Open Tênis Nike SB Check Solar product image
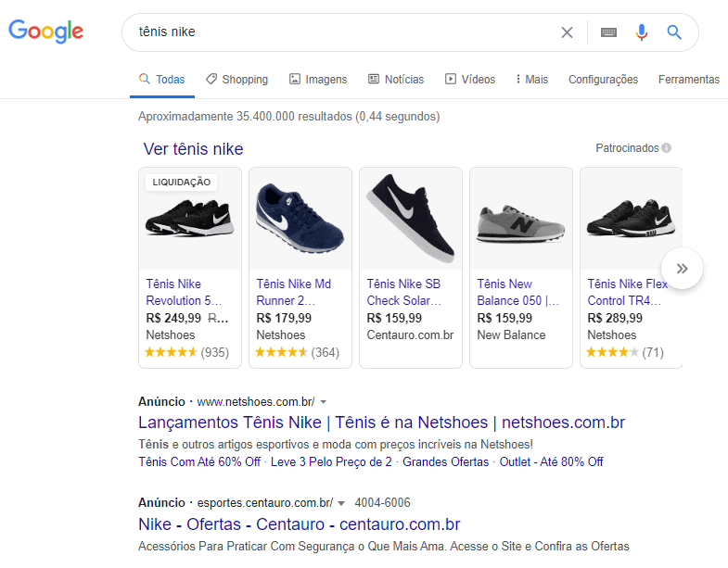This screenshot has width=728, height=568. (x=411, y=219)
